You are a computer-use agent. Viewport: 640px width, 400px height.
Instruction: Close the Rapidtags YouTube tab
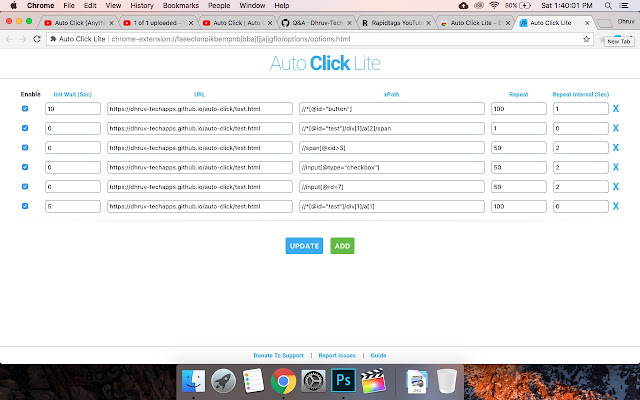click(428, 23)
